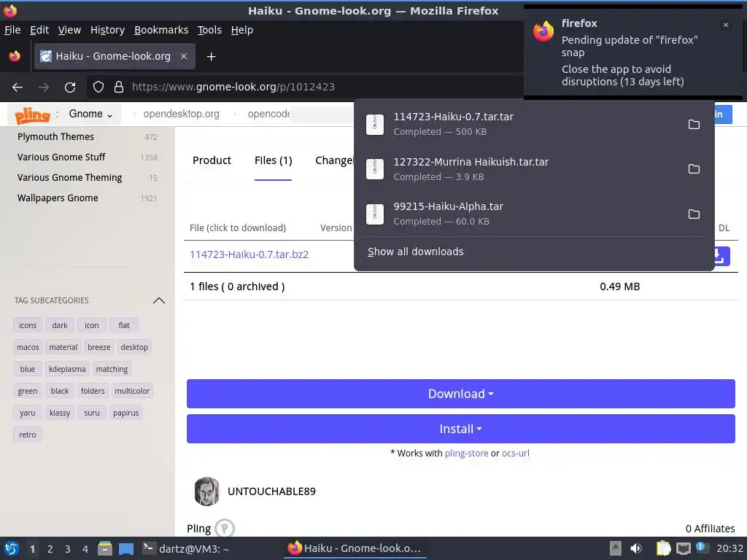Click the Pling logo
The width and height of the screenshot is (747, 560).
coord(32,114)
